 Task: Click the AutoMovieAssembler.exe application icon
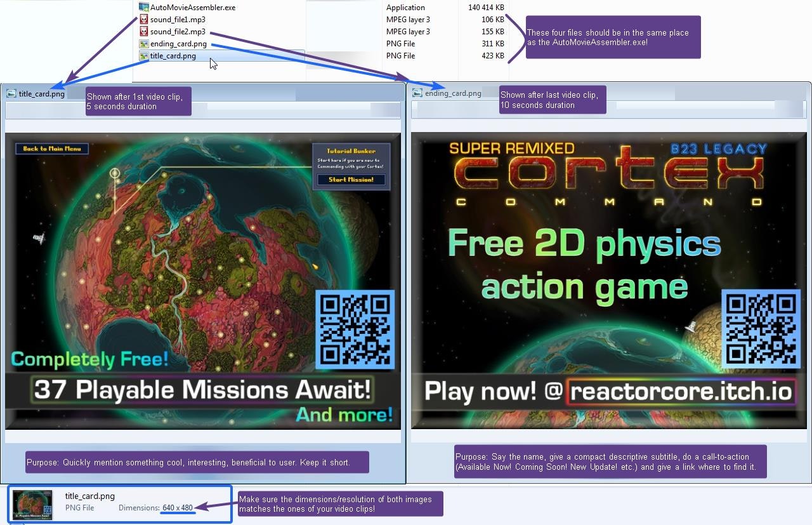tap(144, 8)
